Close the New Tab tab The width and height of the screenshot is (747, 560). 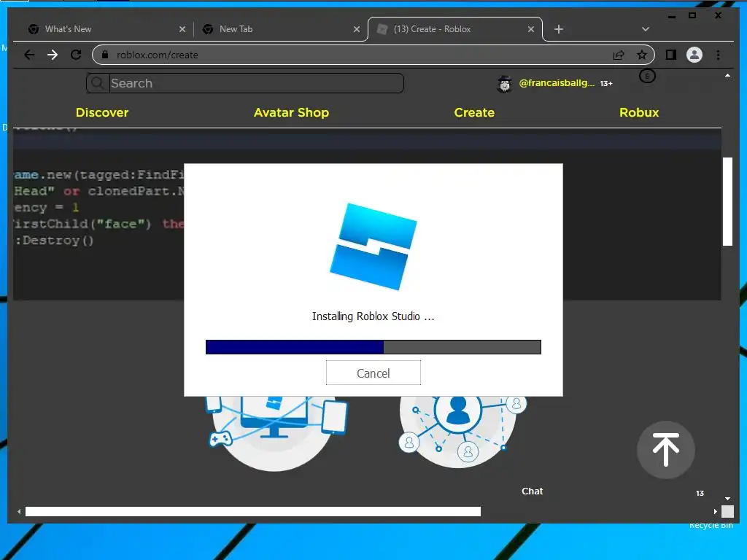tap(356, 29)
